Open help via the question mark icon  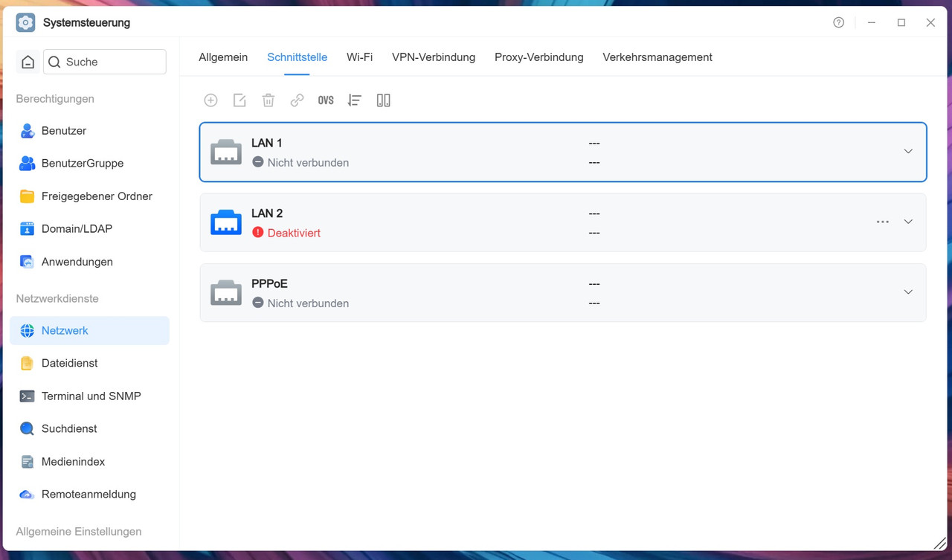pos(839,23)
